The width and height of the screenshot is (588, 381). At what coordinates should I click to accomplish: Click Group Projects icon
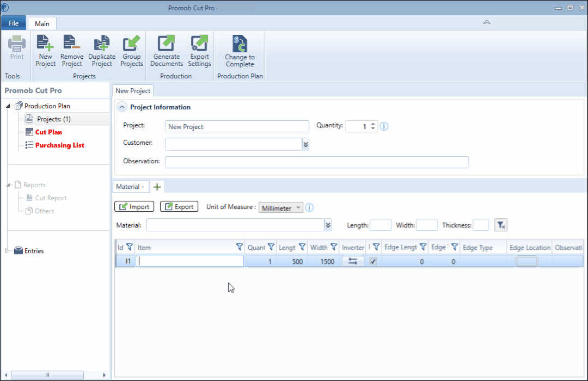[132, 44]
